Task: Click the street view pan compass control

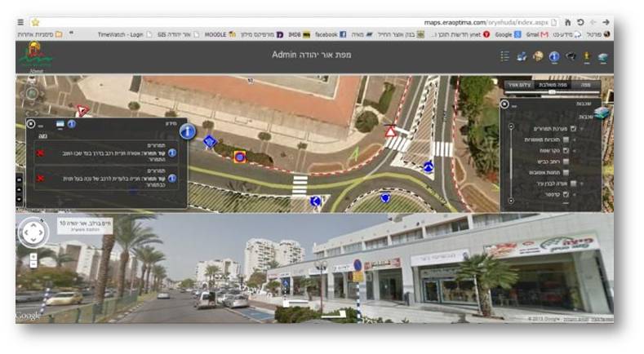Action: coord(33,233)
